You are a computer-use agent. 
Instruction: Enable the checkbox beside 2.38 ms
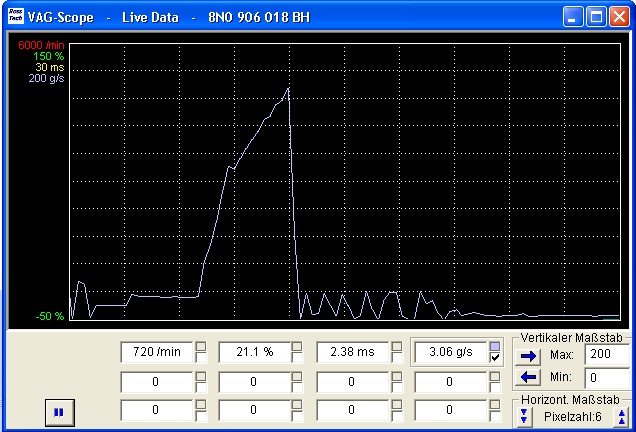(x=397, y=359)
